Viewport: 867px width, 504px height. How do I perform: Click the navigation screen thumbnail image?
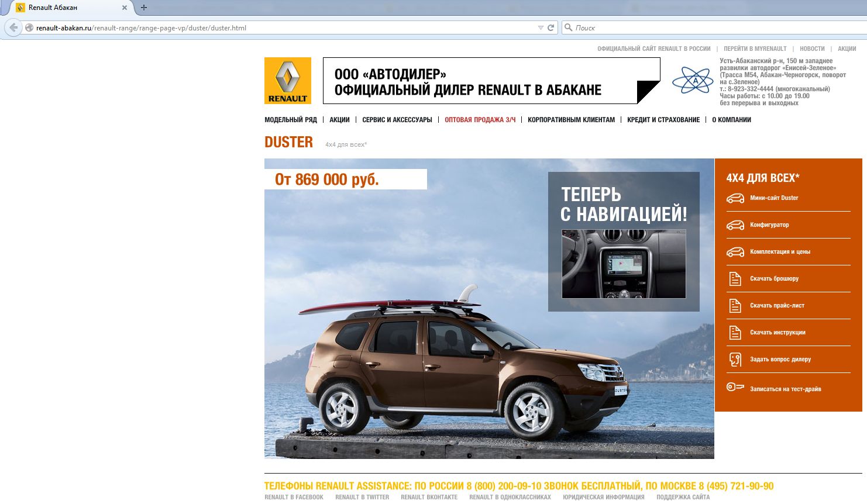624,264
